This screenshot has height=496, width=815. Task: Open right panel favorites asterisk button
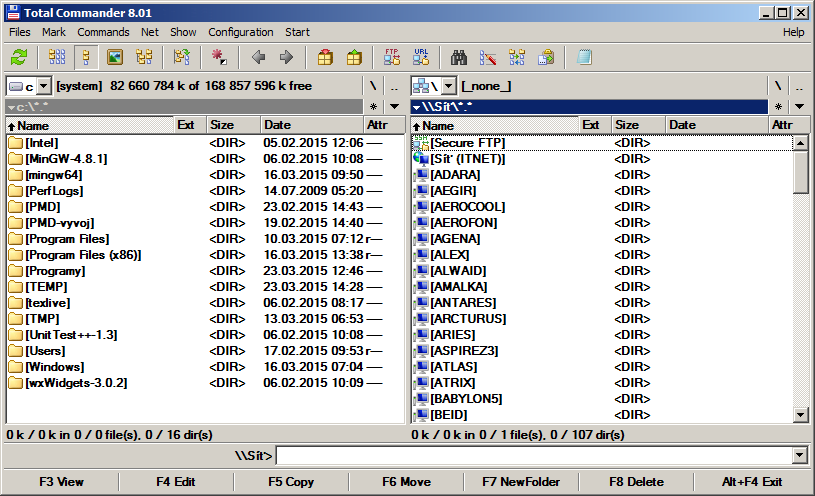pos(778,107)
